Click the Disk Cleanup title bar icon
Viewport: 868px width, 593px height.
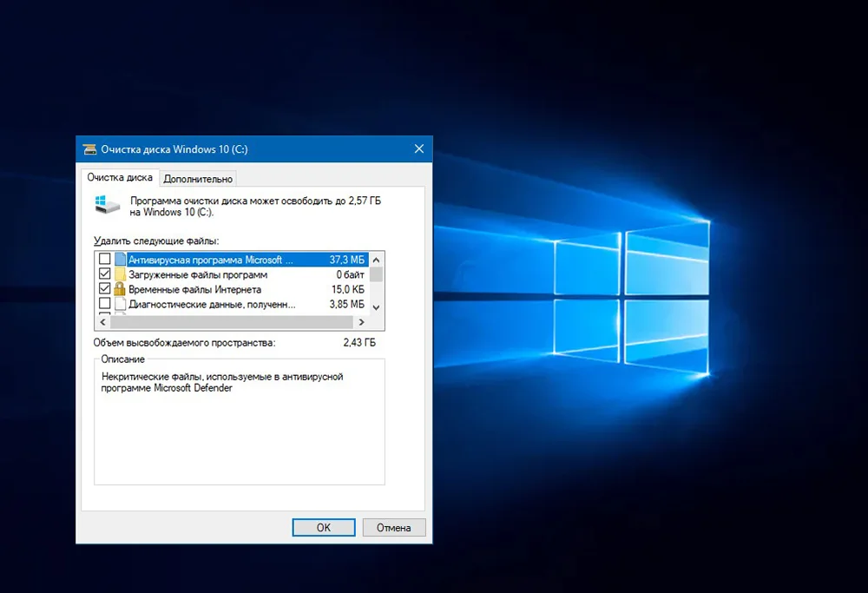(89, 149)
